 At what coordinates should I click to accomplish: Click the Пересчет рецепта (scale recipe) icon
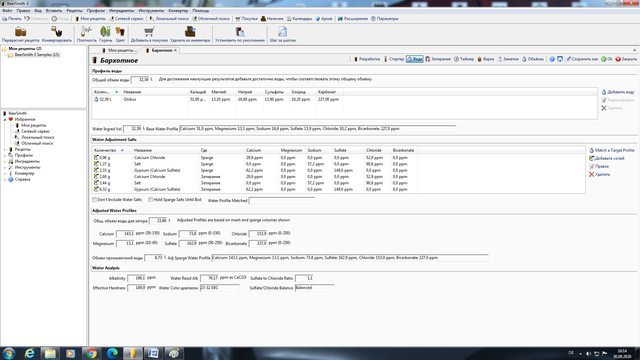[x=20, y=34]
